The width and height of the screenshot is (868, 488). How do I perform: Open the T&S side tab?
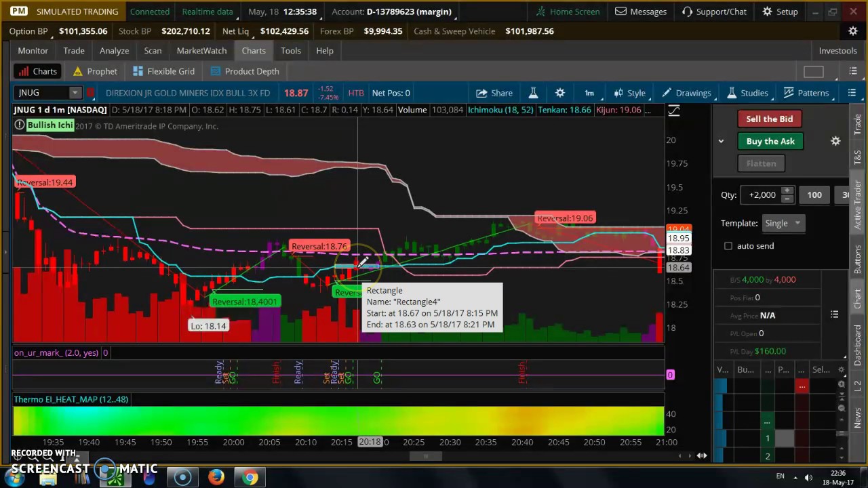857,157
